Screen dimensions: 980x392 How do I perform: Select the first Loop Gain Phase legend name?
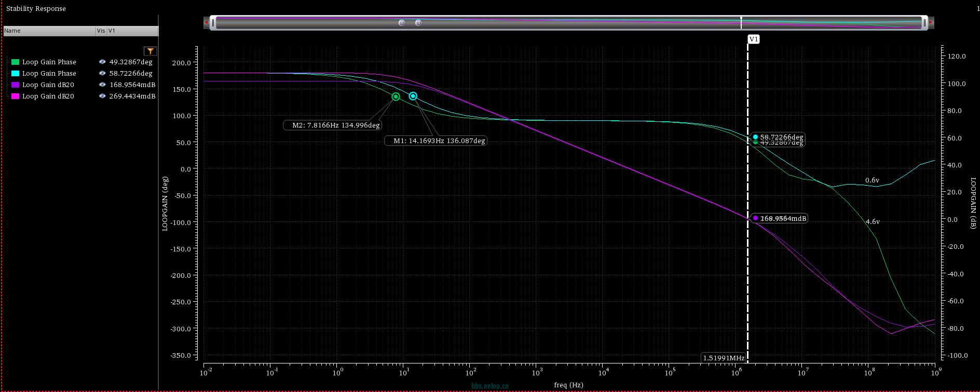click(x=49, y=62)
